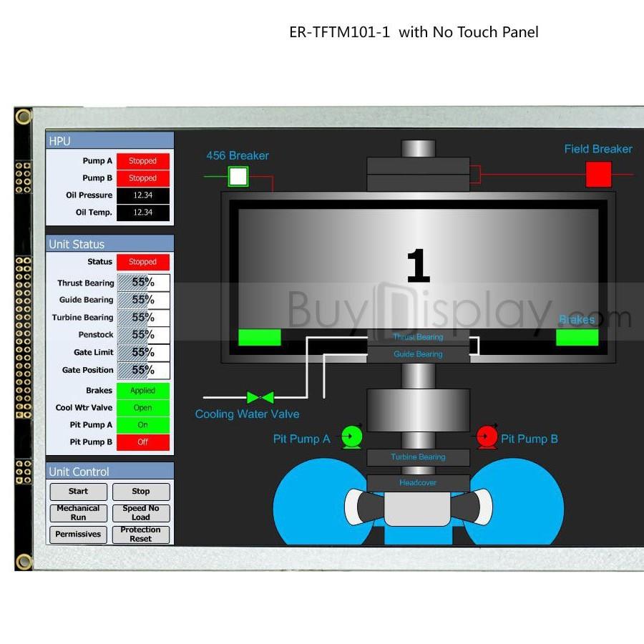This screenshot has height=644, width=644.
Task: Click the generator unit number 1
Action: (419, 265)
